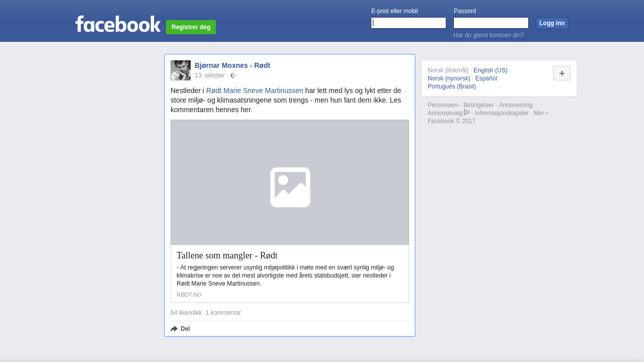Open the Betingelser footer link

(478, 105)
